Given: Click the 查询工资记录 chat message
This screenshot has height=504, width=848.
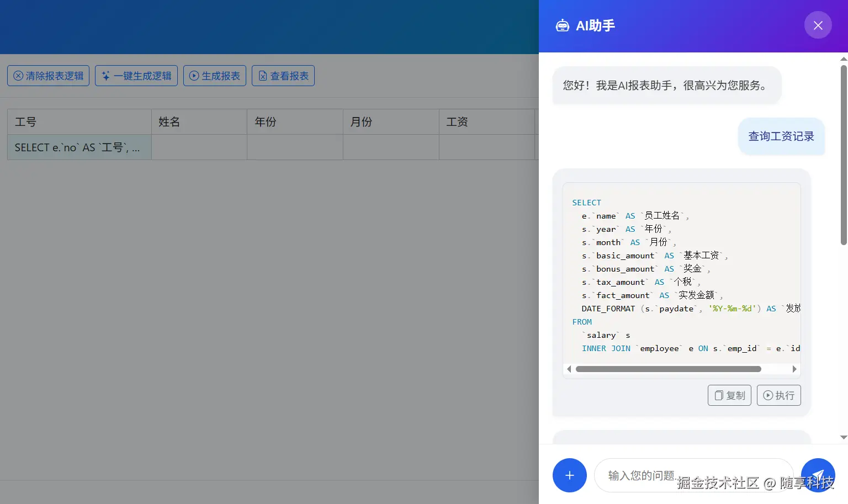Looking at the screenshot, I should click(781, 136).
